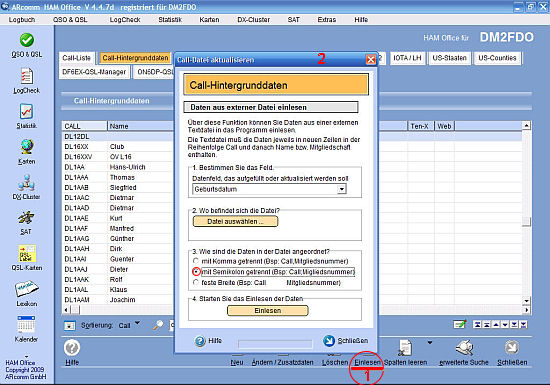550x385 pixels.
Task: Click Löschen in bottom toolbar
Action: 335,362
